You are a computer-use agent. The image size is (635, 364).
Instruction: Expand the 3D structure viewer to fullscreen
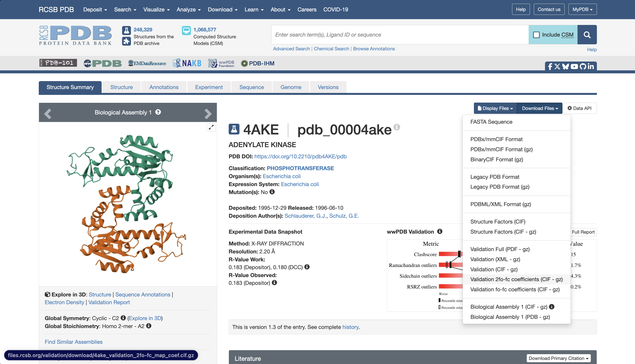[211, 127]
